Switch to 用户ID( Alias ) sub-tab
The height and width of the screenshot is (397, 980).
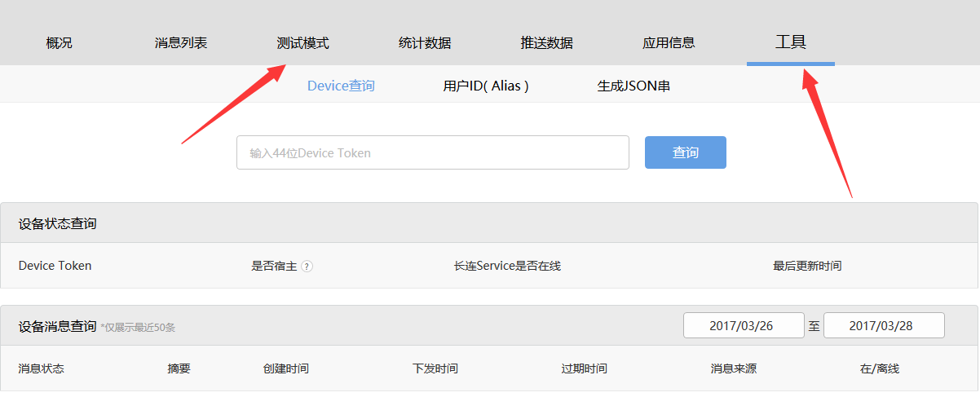coord(486,86)
